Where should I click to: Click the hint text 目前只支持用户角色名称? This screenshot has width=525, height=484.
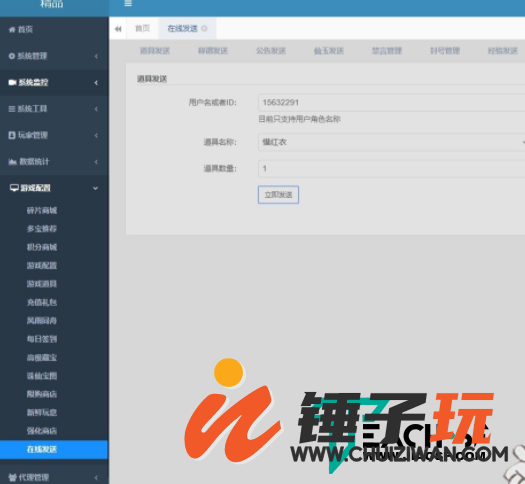click(299, 119)
